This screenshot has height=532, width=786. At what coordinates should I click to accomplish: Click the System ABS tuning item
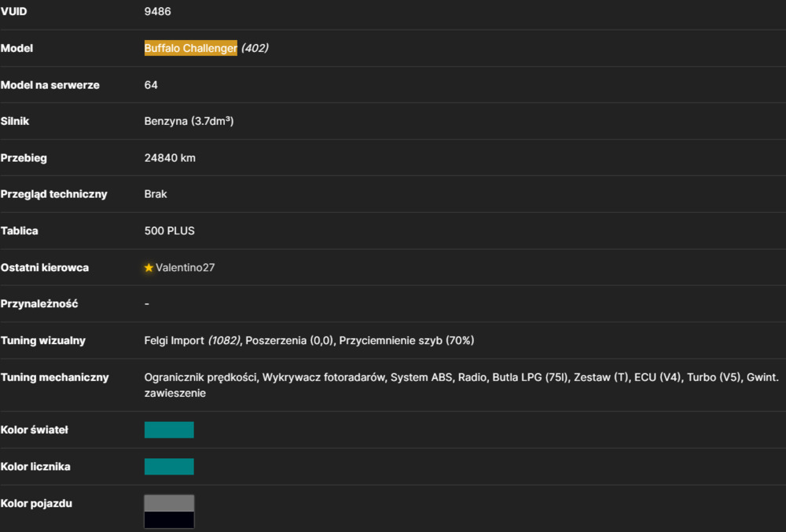pos(421,378)
